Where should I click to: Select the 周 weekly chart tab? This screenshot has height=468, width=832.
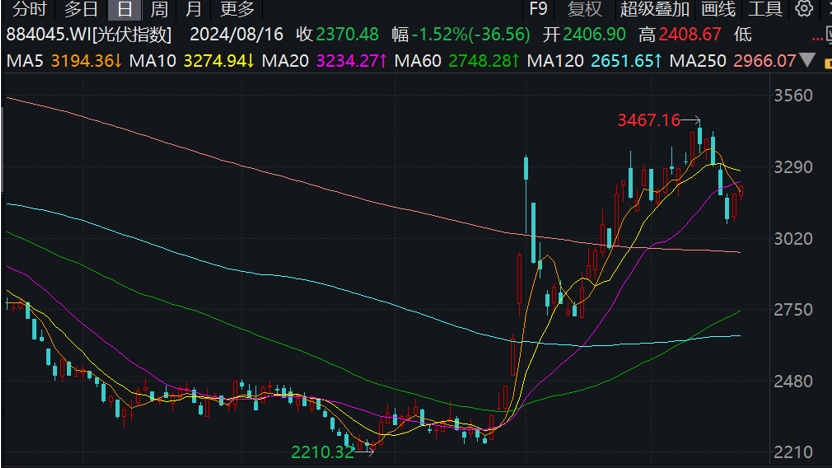[159, 8]
